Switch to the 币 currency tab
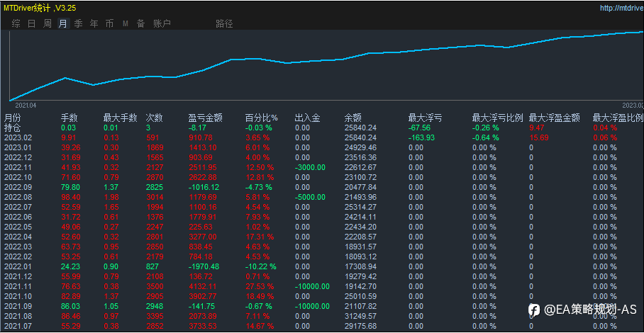644x333 pixels. (109, 24)
